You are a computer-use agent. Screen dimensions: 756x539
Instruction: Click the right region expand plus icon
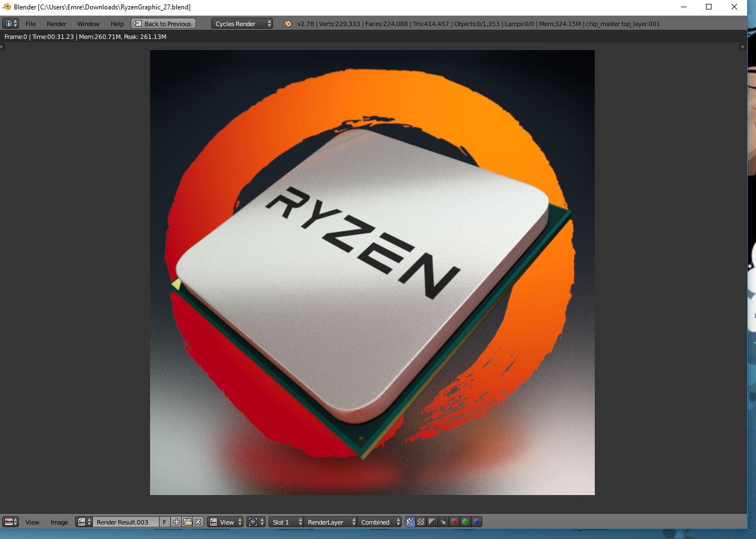pos(742,47)
